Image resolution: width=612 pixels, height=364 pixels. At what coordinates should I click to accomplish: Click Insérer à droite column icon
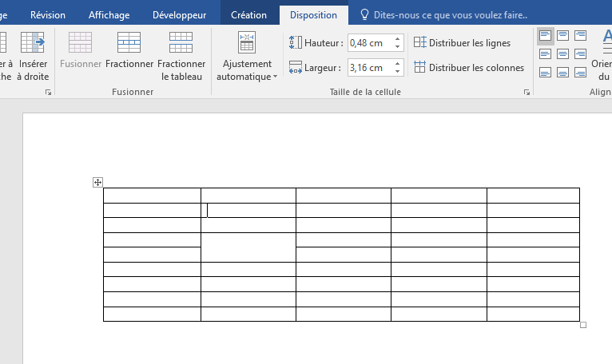pyautogui.click(x=33, y=43)
